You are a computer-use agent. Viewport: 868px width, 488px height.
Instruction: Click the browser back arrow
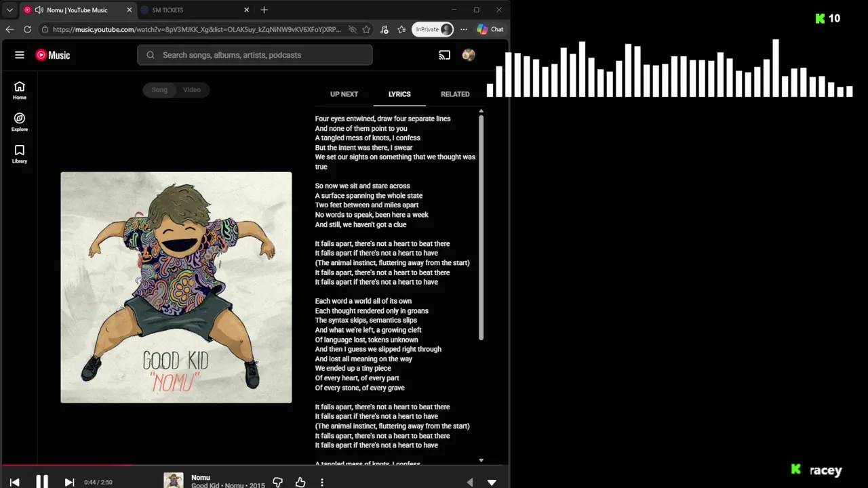[x=9, y=29]
